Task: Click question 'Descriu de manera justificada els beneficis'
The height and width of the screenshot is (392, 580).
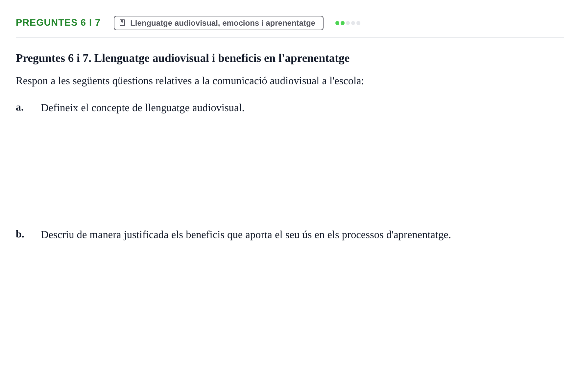Action: click(x=246, y=235)
